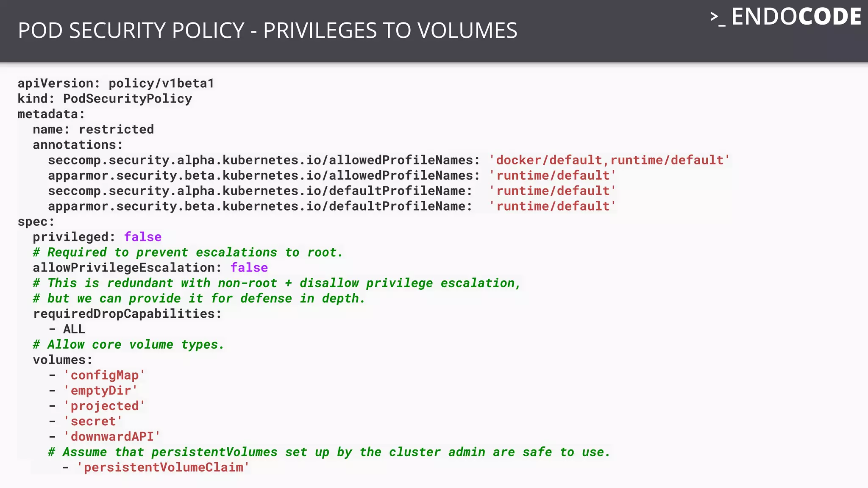Click the 'requiredDropCapabilities:' key
This screenshot has width=868, height=488.
click(x=127, y=314)
